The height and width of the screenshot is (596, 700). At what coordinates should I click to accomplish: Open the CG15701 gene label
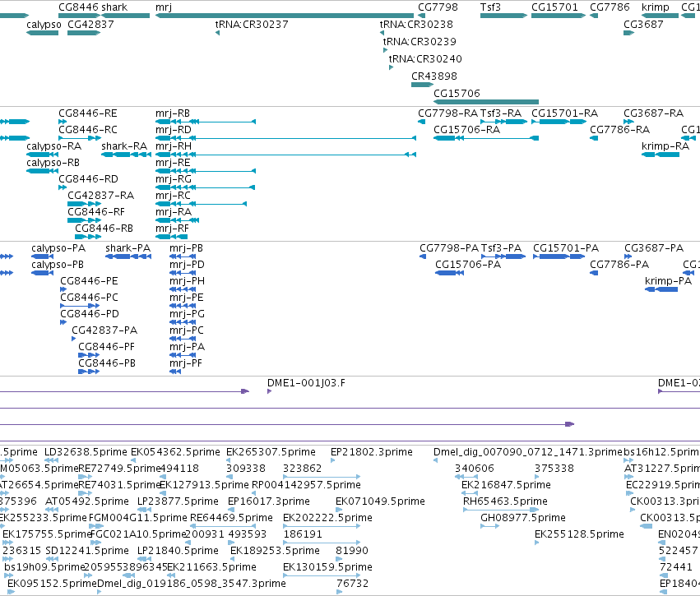pyautogui.click(x=555, y=7)
